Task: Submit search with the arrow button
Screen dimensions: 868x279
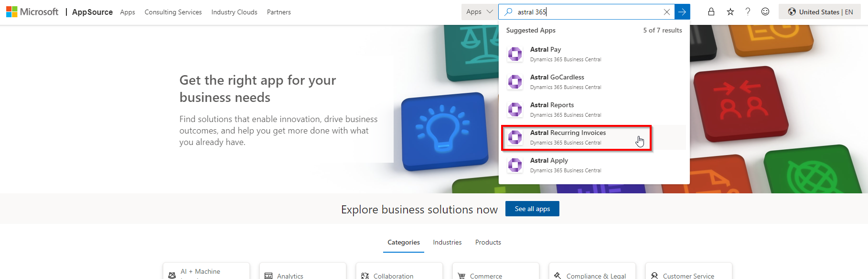Action: (682, 12)
